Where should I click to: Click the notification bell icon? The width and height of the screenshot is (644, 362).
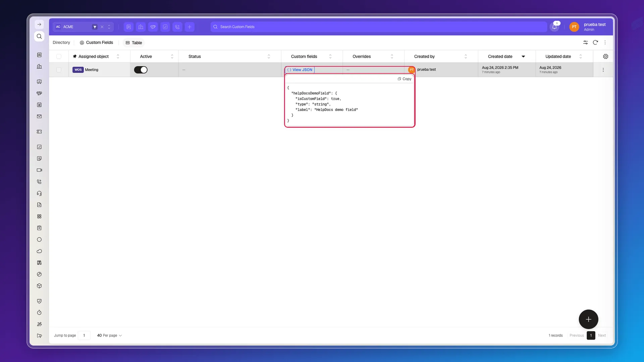pyautogui.click(x=554, y=27)
